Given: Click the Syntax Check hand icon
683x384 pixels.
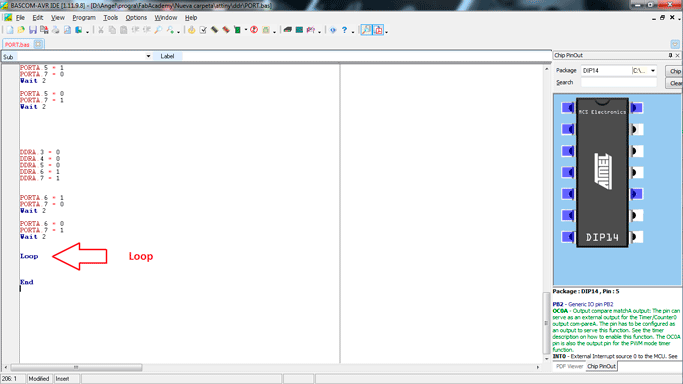Looking at the screenshot, I should coord(192,30).
